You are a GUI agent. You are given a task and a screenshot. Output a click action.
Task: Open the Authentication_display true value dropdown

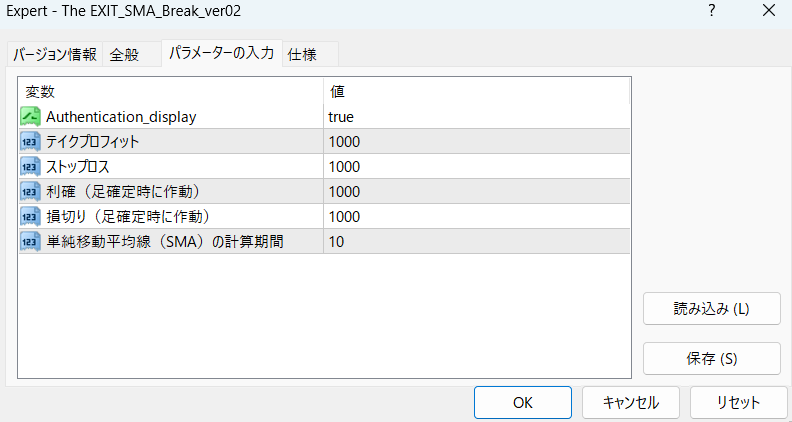pyautogui.click(x=475, y=116)
